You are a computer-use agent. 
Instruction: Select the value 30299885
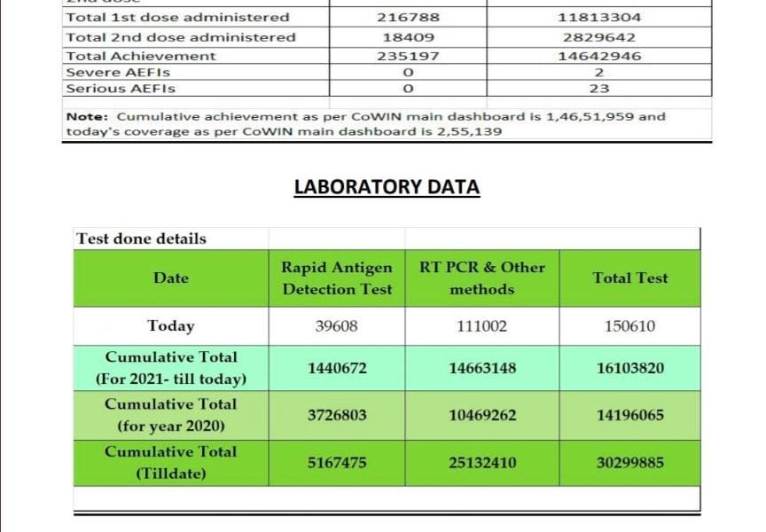[630, 463]
